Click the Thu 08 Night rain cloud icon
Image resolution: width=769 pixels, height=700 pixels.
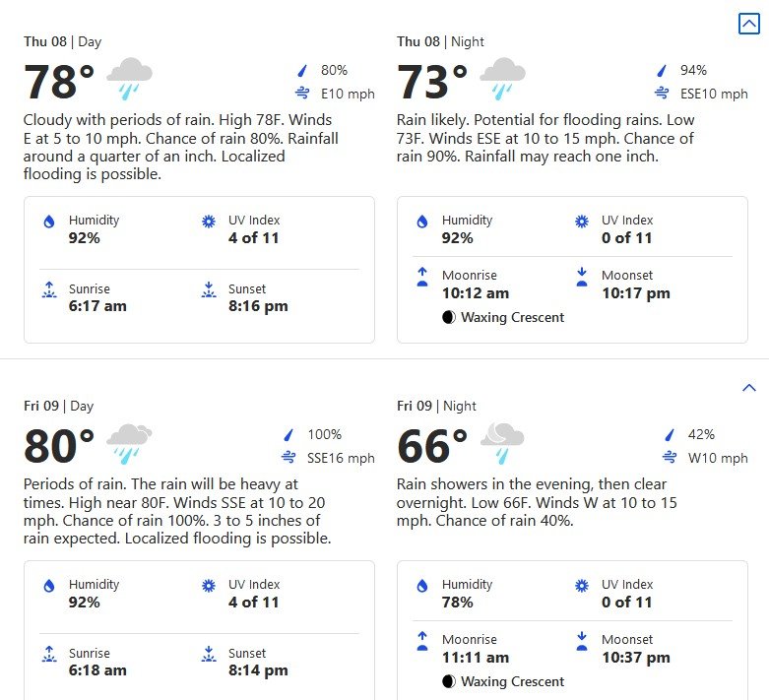pyautogui.click(x=502, y=79)
